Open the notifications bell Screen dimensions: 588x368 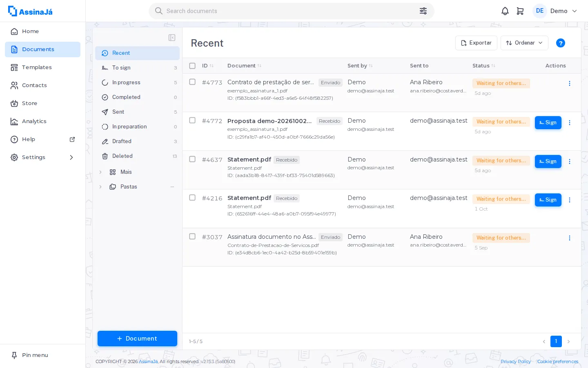click(505, 11)
